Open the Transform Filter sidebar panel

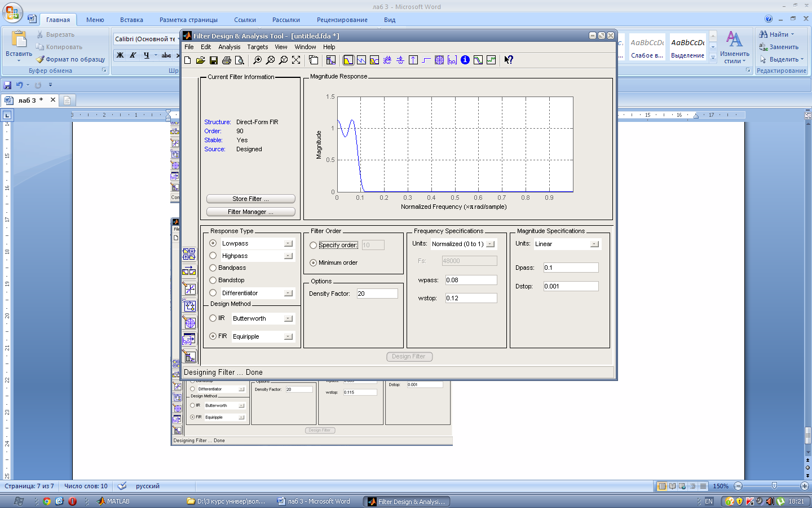[x=189, y=271]
